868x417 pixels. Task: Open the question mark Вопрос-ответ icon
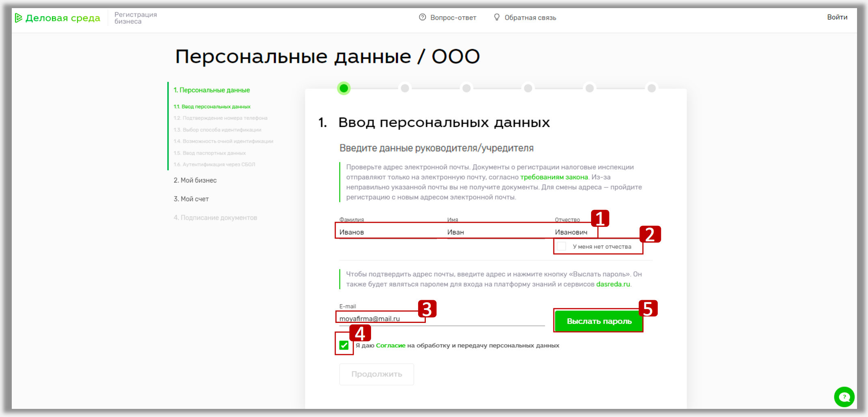click(x=421, y=17)
